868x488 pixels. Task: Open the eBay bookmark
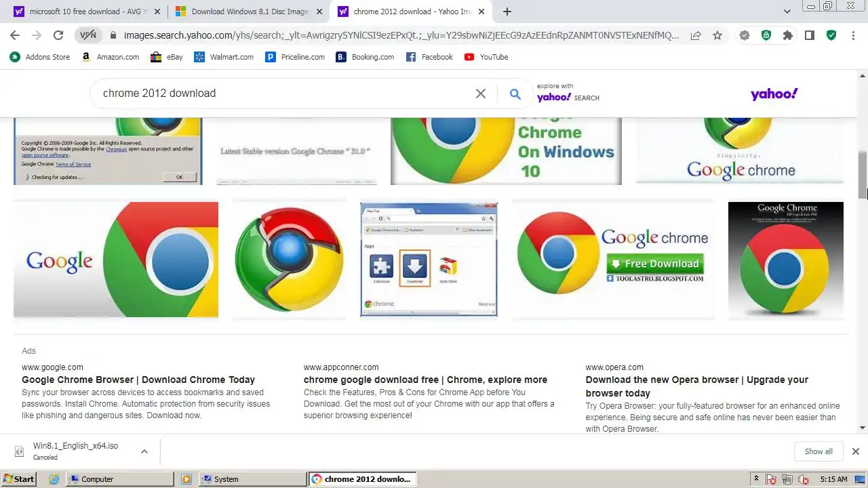[167, 57]
